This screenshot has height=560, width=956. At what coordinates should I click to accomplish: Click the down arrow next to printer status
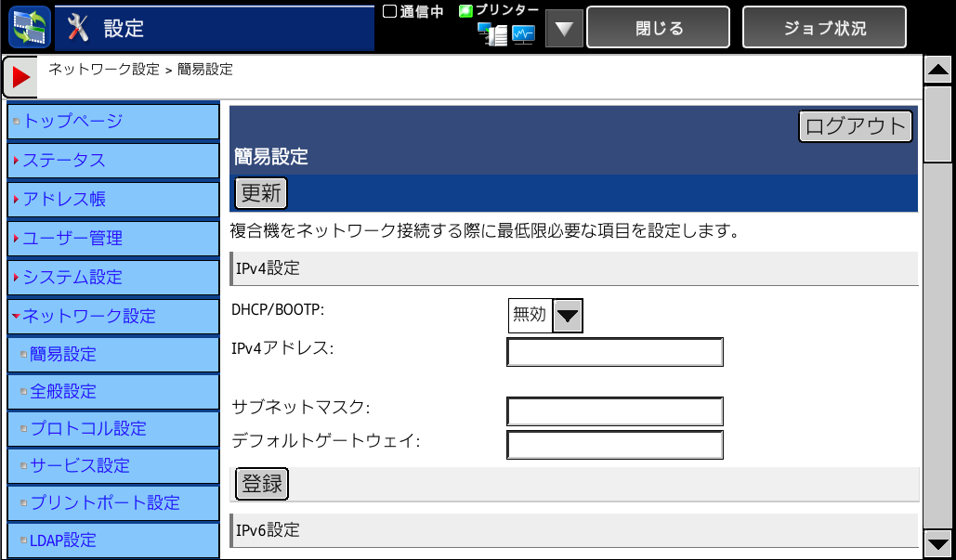coord(564,27)
